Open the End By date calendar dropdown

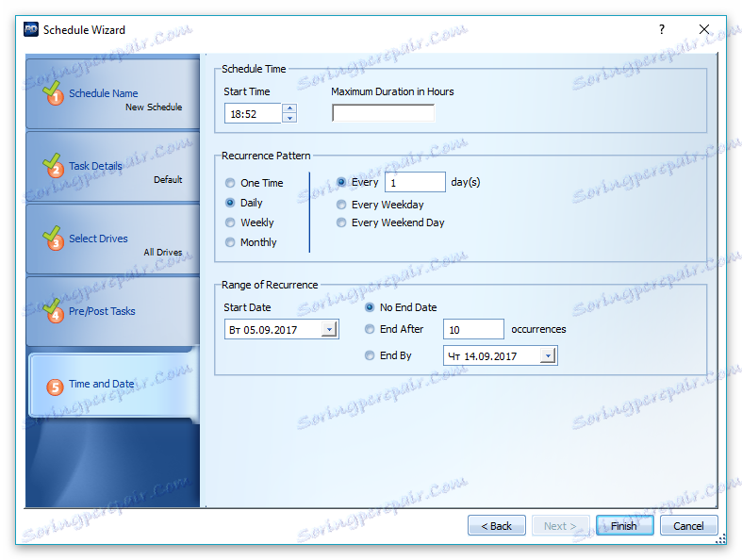tap(548, 356)
